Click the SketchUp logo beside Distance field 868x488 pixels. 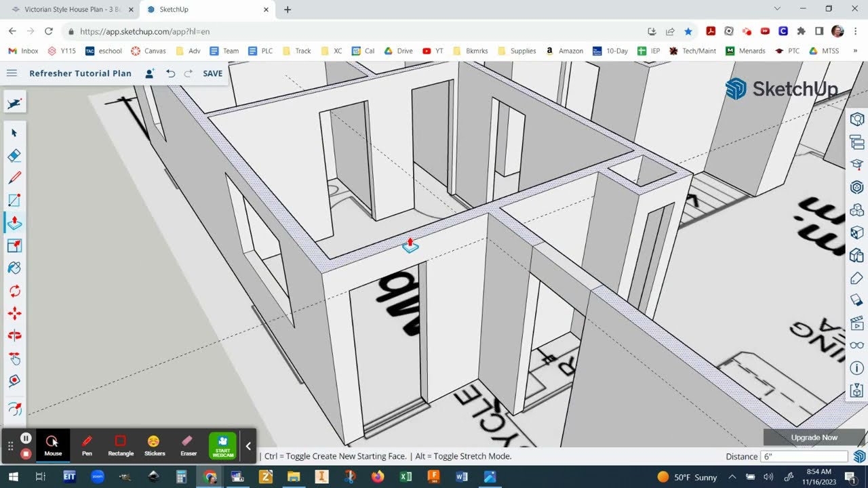859,456
